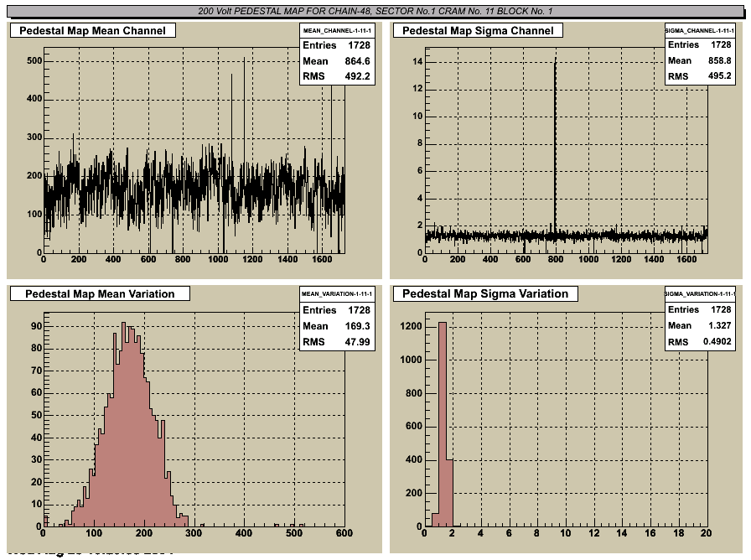Select the 'Pedestal Map Sigma Channel' title box
Image resolution: width=751 pixels, height=560 pixels.
pos(478,31)
